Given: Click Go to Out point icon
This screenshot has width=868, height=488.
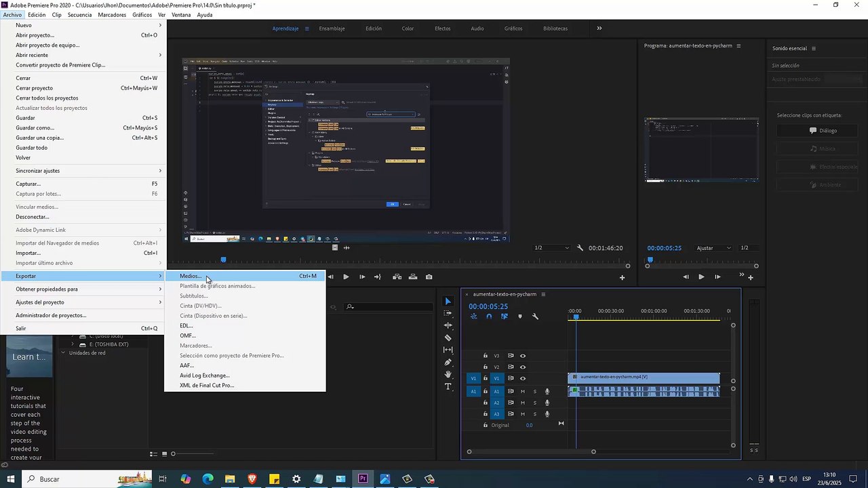Looking at the screenshot, I should pyautogui.click(x=378, y=277).
